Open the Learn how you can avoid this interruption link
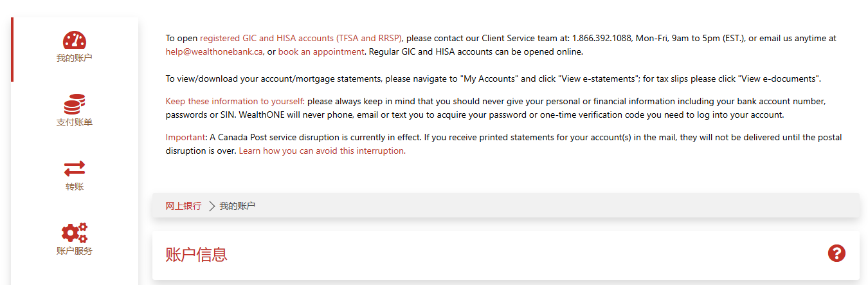Screen dimensions: 868x285 (x=322, y=151)
